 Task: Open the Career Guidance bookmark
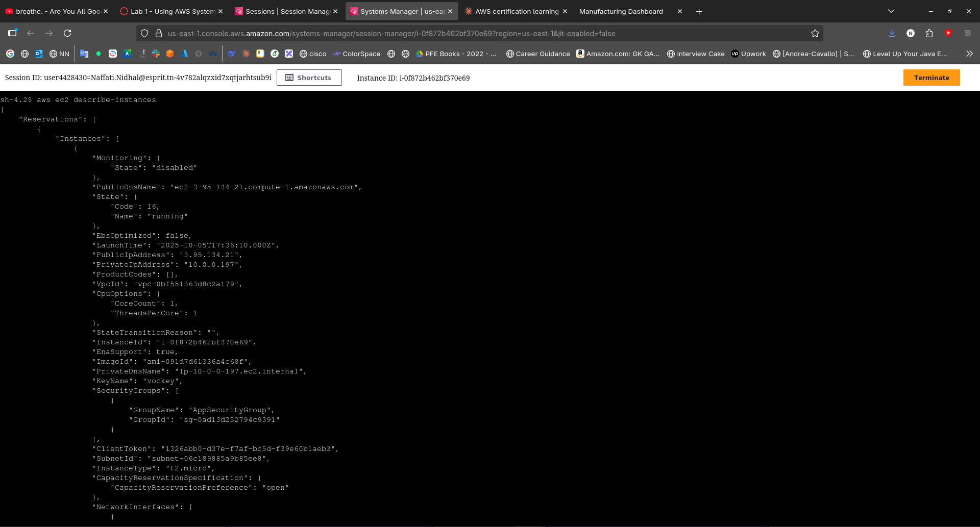click(x=537, y=54)
